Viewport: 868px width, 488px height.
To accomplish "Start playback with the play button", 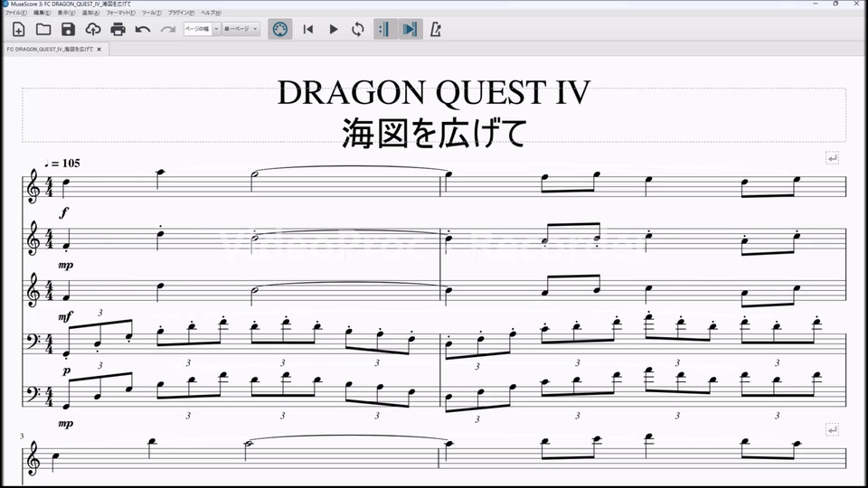I will [x=334, y=29].
